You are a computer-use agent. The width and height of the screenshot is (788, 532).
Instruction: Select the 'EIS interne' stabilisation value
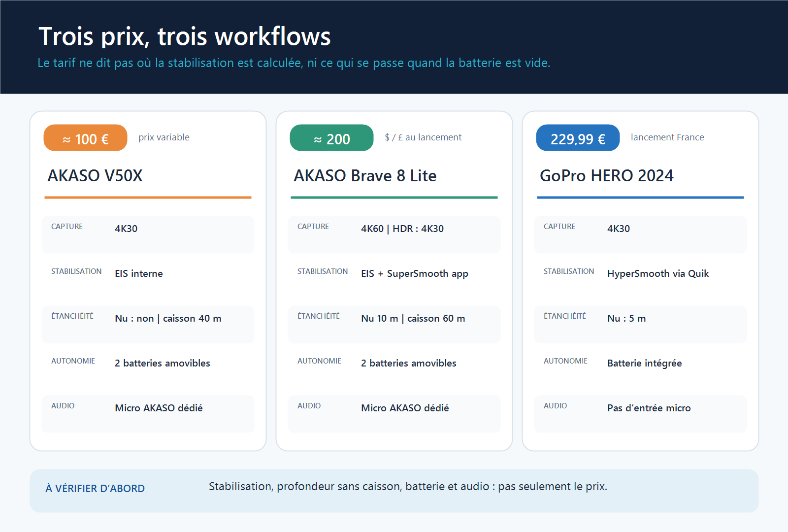(x=139, y=273)
